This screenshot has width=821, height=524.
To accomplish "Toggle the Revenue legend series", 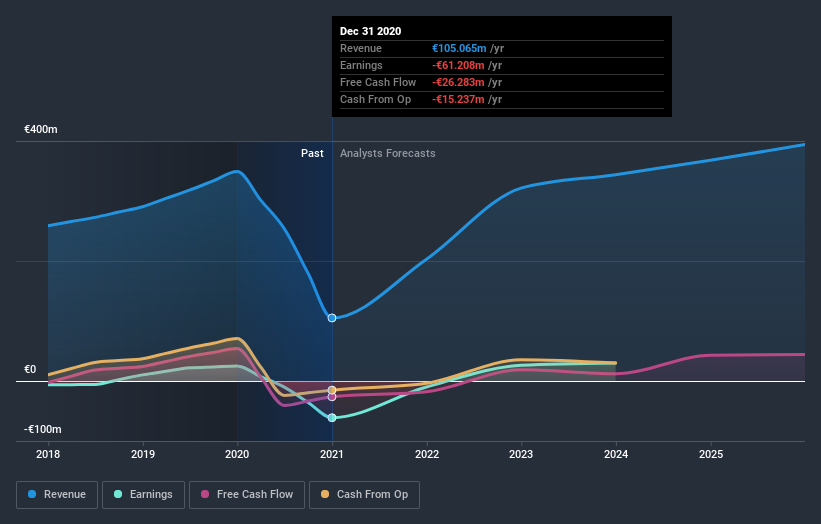I will point(57,495).
